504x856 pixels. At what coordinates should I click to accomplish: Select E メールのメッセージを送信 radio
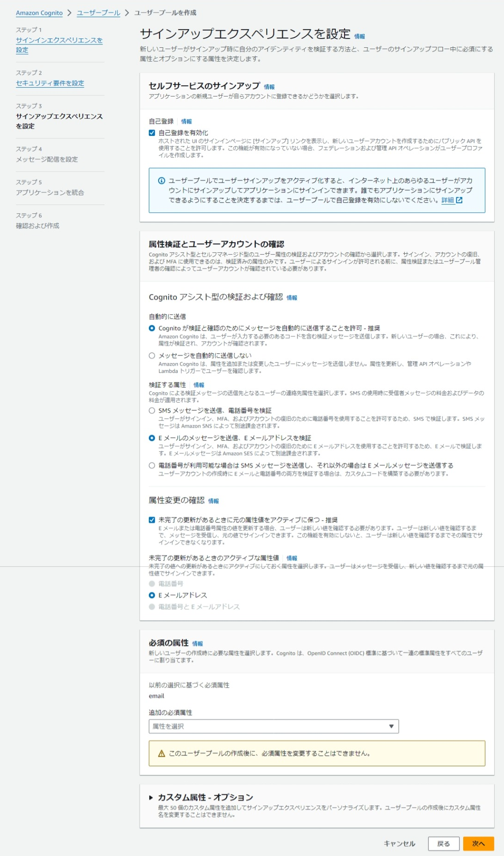[152, 438]
